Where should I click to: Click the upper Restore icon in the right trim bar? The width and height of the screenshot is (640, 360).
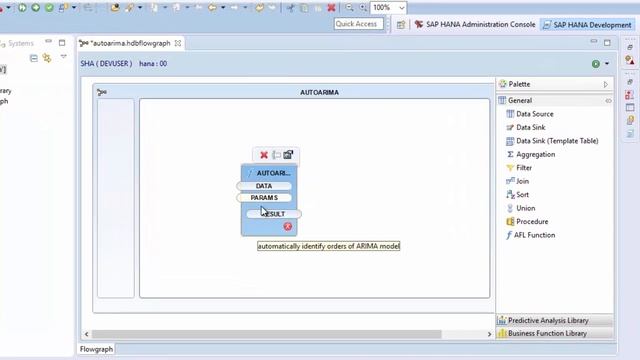(630, 47)
